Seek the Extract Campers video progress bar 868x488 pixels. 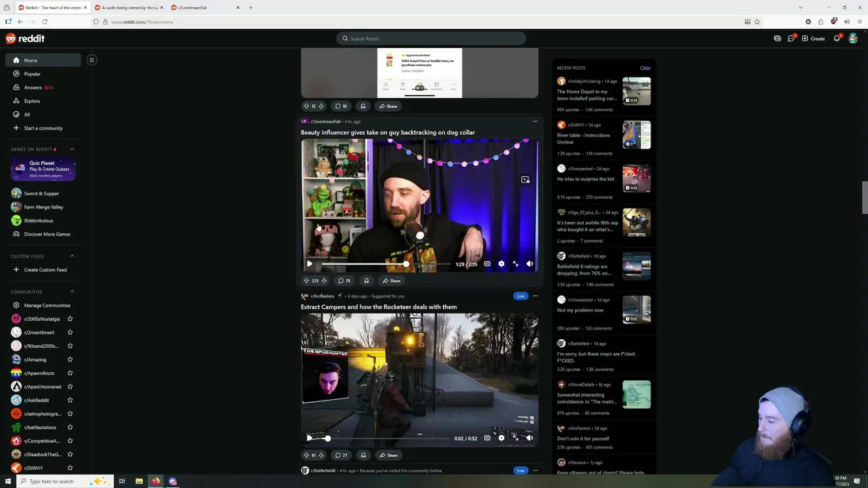(x=386, y=438)
